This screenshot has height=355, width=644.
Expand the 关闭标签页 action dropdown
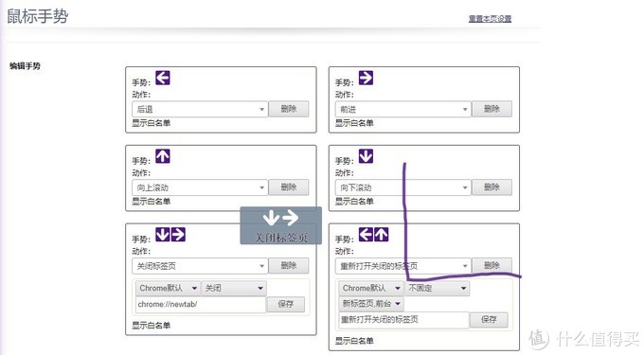coord(200,266)
